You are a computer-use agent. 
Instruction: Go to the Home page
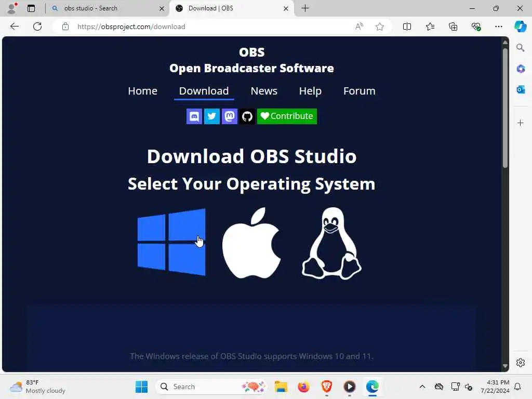[x=142, y=91]
